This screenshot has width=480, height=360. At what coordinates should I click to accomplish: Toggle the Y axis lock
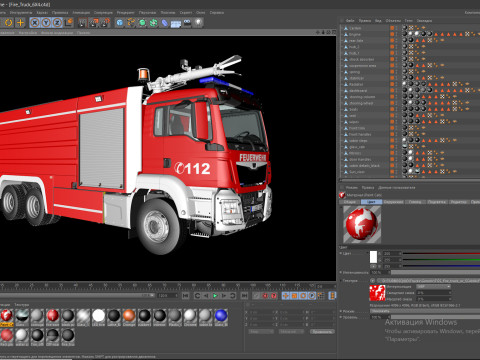[46, 23]
